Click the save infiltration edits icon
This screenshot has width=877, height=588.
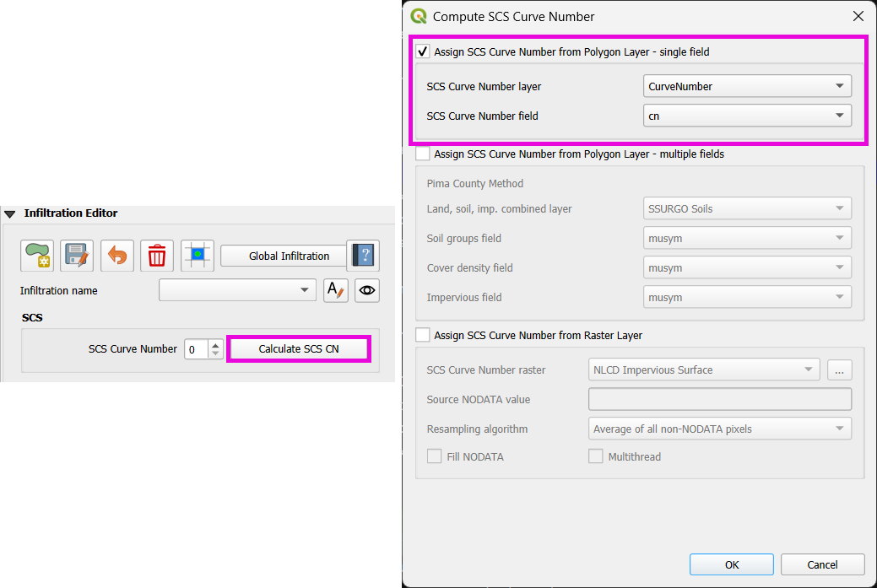(x=77, y=255)
